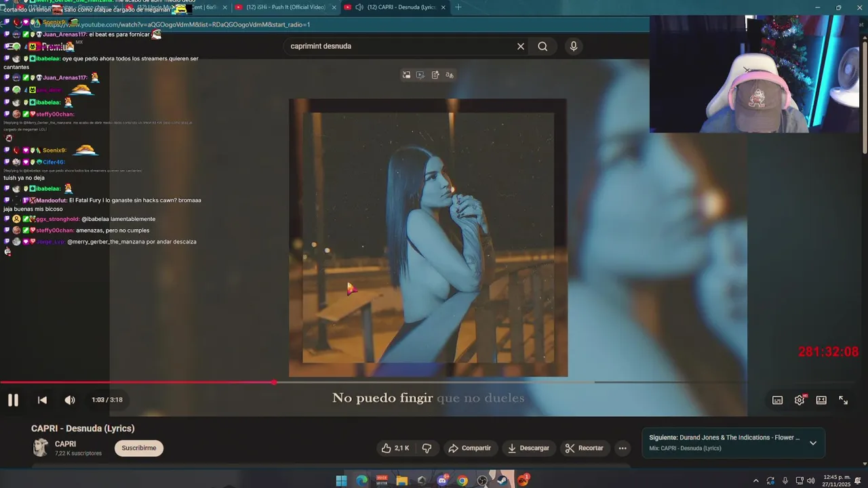Screen dimensions: 868x488
Task: Click the Descargar download button
Action: point(528,448)
